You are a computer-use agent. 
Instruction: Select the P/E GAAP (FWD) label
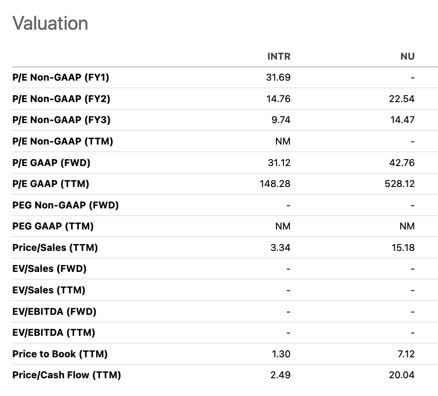pos(51,163)
